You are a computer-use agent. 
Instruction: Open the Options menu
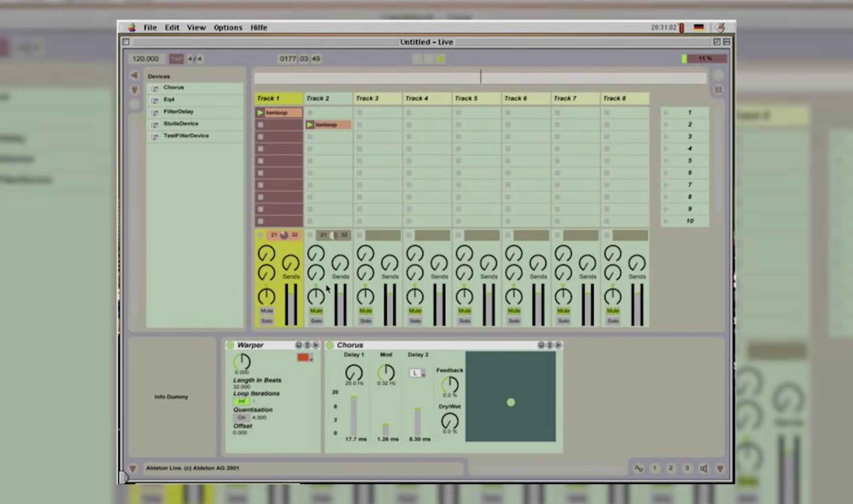tap(228, 28)
